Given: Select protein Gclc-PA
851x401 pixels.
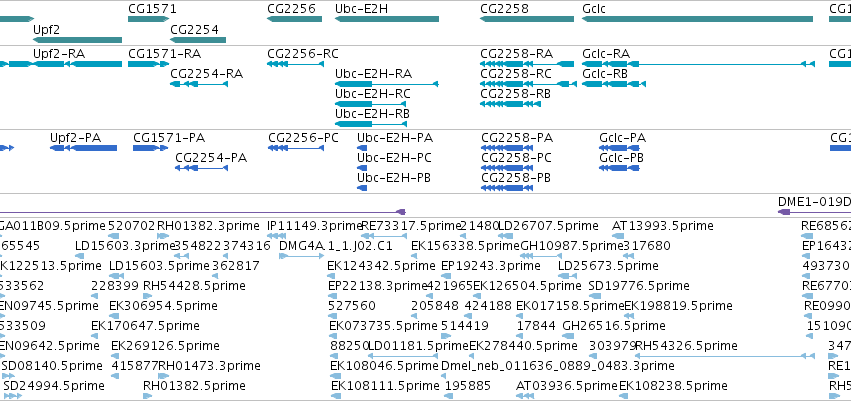Looking at the screenshot, I should (x=623, y=138).
